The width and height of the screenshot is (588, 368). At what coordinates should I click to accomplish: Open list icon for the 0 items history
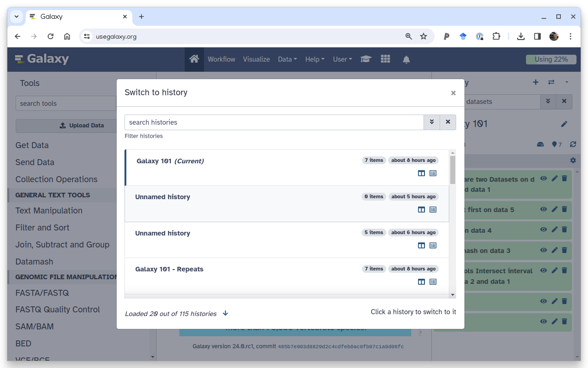[433, 210]
